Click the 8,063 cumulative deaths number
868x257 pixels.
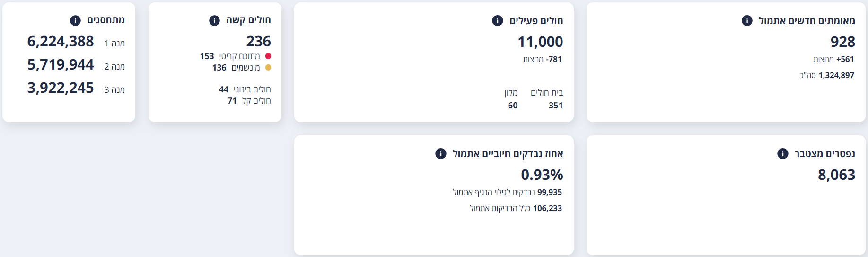(836, 175)
